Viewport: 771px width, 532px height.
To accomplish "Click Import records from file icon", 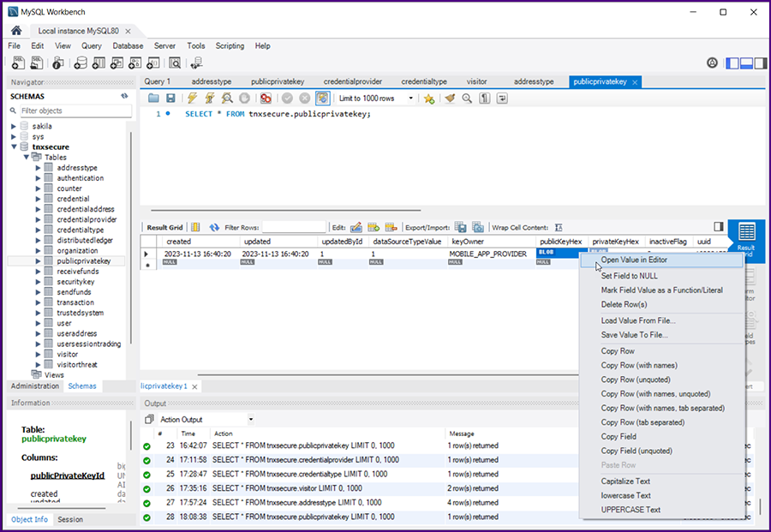I will (478, 227).
